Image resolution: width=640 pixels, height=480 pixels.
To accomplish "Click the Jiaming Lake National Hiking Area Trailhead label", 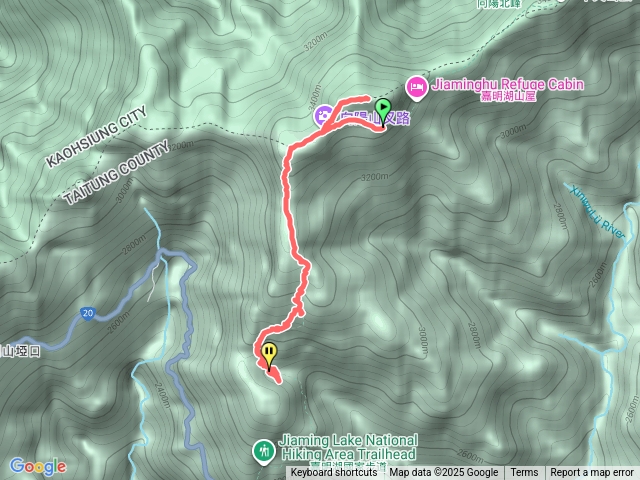I will tap(349, 448).
